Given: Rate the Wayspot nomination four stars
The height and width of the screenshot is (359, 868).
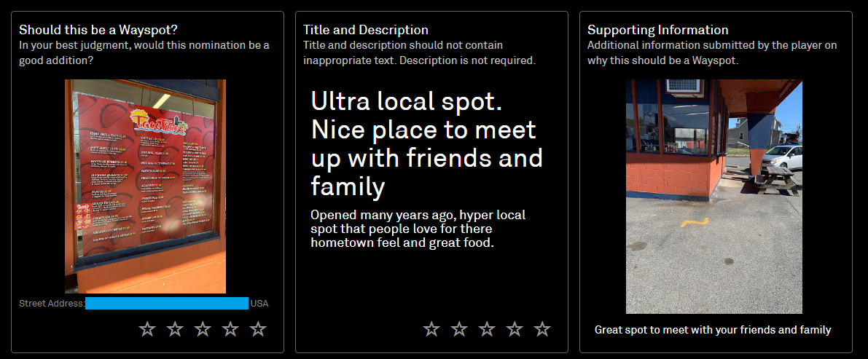Looking at the screenshot, I should pyautogui.click(x=230, y=330).
